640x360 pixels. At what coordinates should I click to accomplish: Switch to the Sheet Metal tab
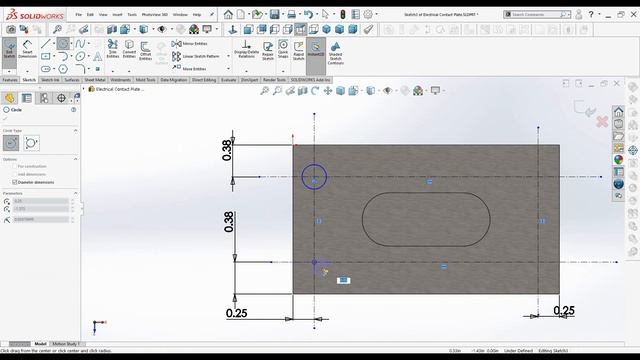point(95,80)
